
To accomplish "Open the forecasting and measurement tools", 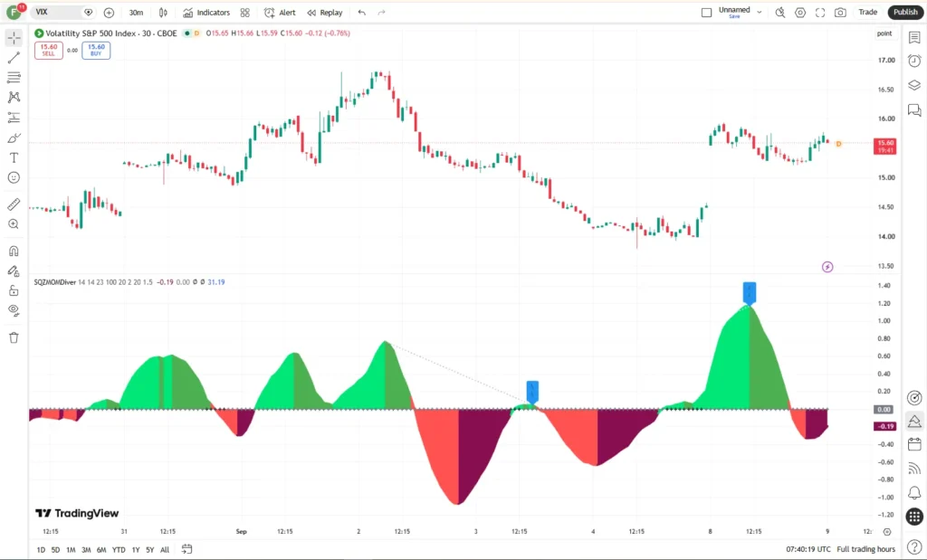I will click(14, 118).
